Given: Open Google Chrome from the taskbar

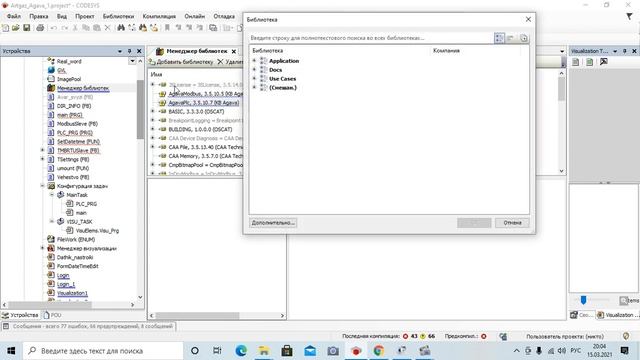Looking at the screenshot, I should 379,351.
